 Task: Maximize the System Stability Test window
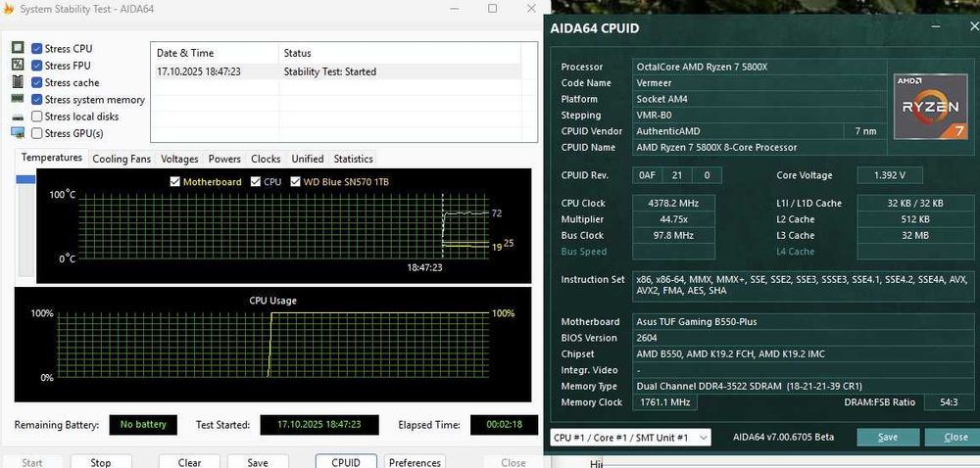coord(493,9)
